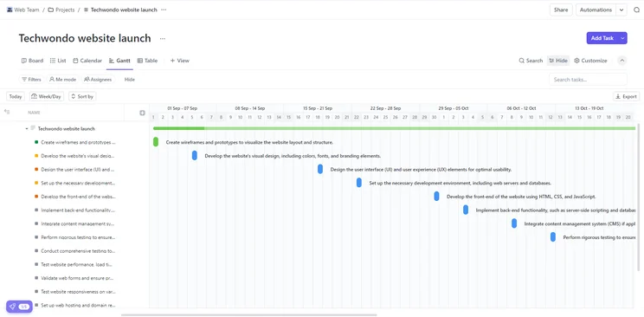Click the 22 Sep - 28 Sep week header
Screen dimensions: 644x317
pos(385,108)
